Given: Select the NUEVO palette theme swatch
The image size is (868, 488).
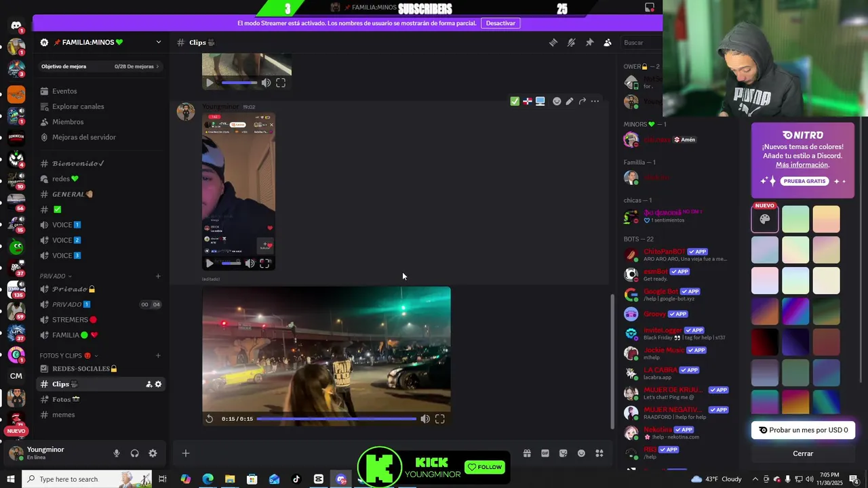Looking at the screenshot, I should point(765,219).
